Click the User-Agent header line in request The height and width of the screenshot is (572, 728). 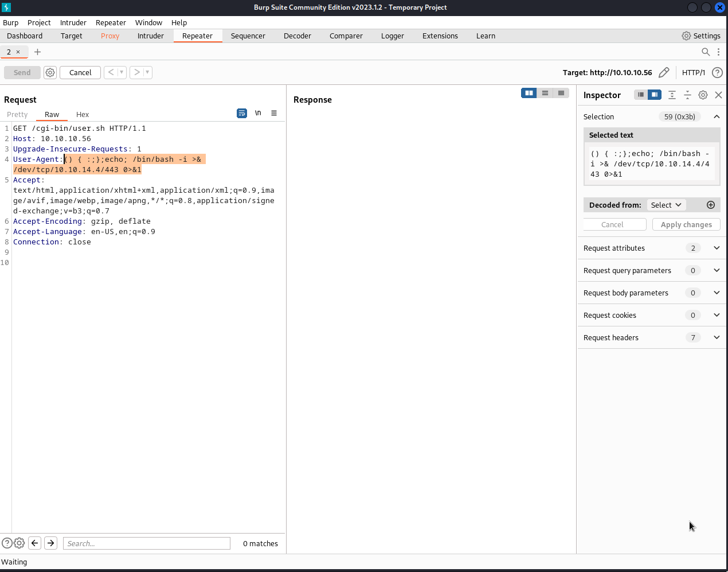[109, 164]
